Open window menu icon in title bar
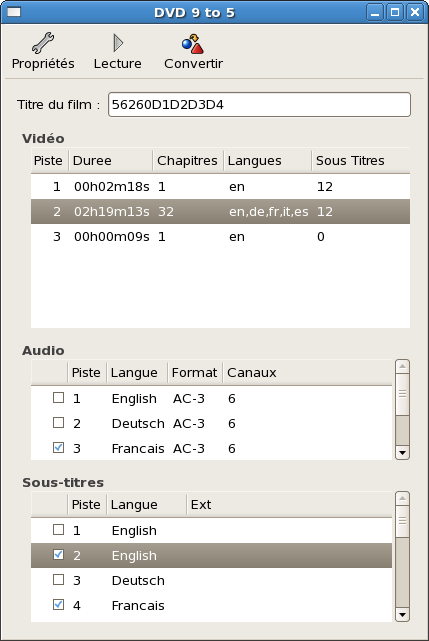This screenshot has width=429, height=641. 14,12
